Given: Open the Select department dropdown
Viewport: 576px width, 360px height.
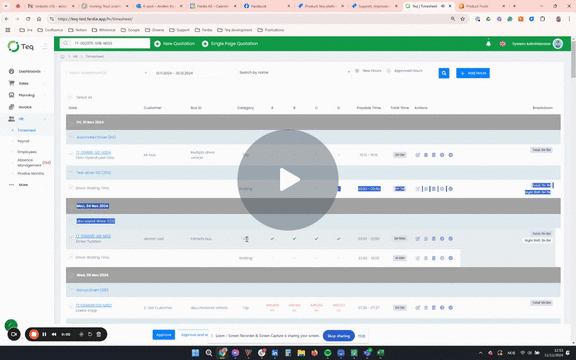Looking at the screenshot, I should point(108,73).
